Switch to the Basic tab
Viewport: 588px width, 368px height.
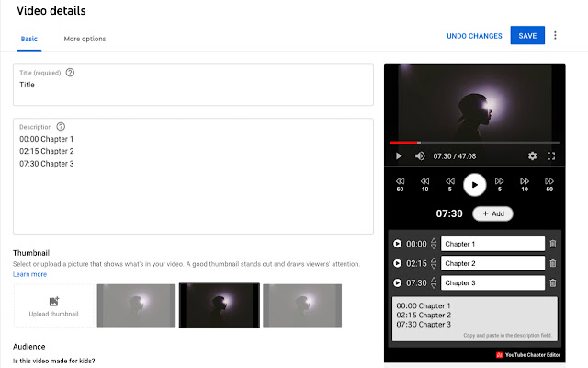coord(28,39)
